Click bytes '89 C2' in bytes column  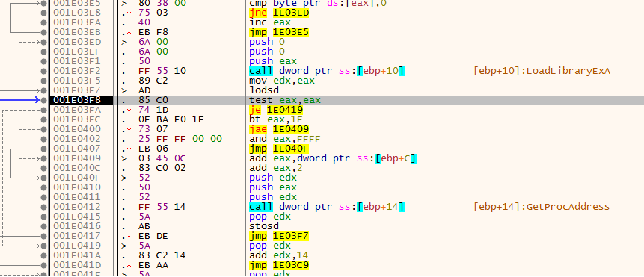(153, 81)
